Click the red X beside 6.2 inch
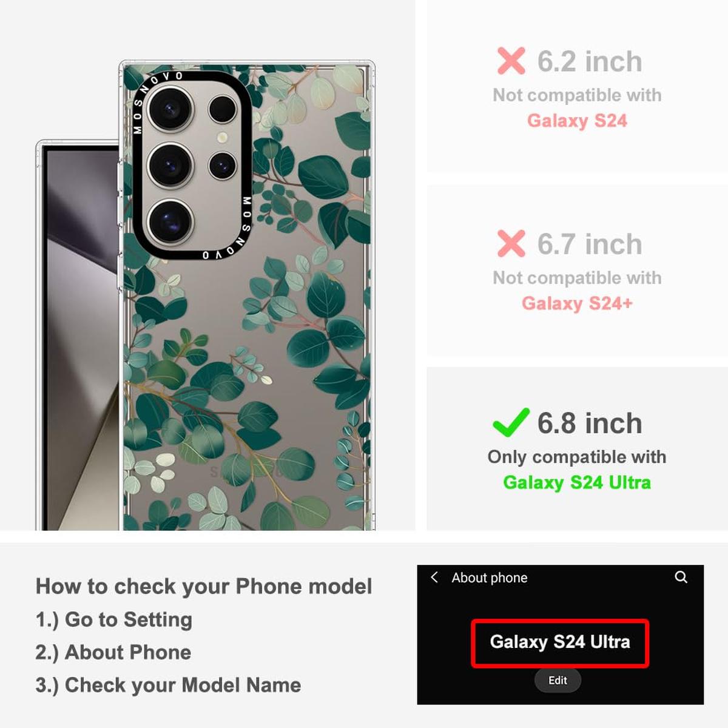Viewport: 728px width, 728px height. click(511, 61)
